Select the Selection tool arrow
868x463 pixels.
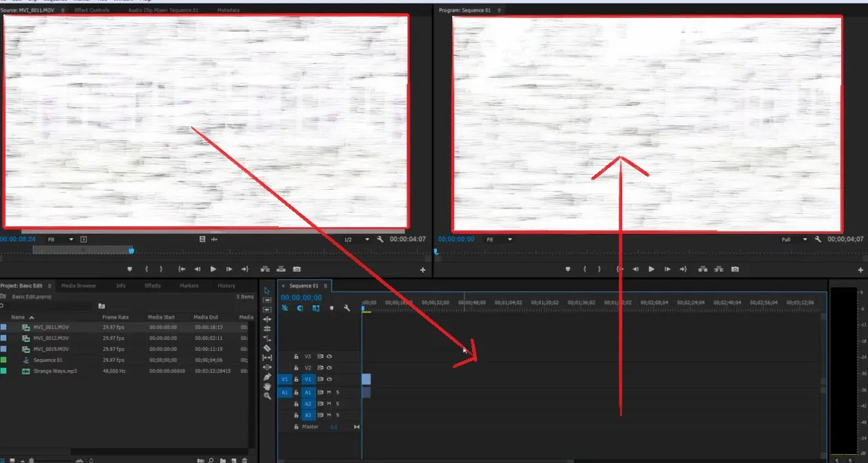[x=267, y=291]
